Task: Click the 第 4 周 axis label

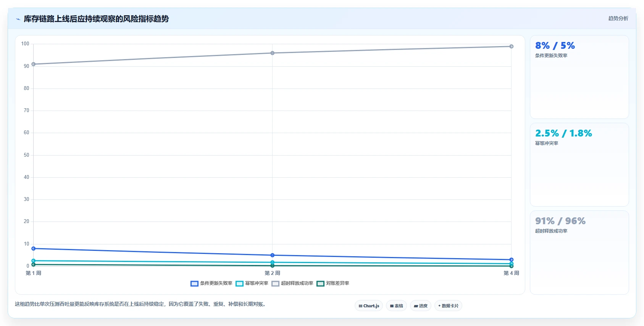Action: [511, 273]
